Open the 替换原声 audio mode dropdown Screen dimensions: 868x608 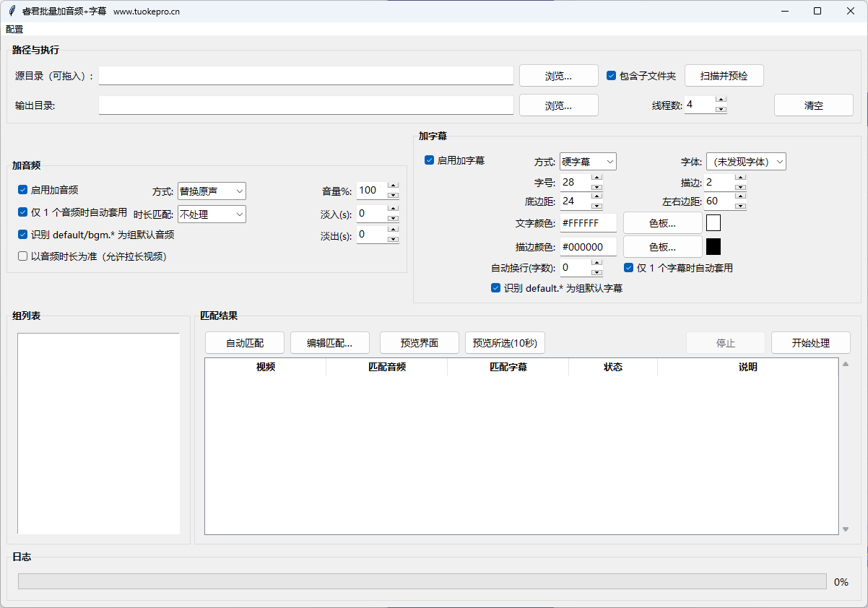tap(212, 191)
